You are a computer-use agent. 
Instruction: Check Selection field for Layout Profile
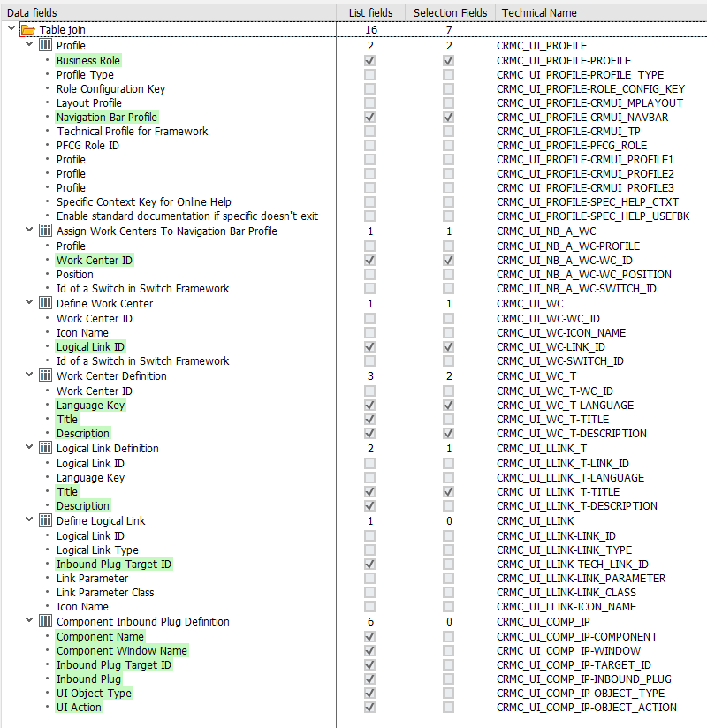pyautogui.click(x=448, y=103)
